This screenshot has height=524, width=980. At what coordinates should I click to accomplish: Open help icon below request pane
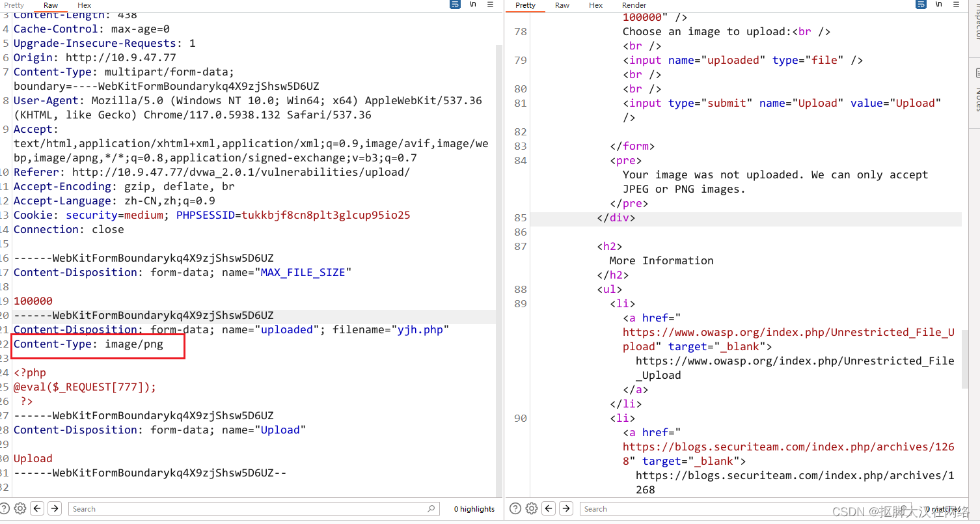5,508
